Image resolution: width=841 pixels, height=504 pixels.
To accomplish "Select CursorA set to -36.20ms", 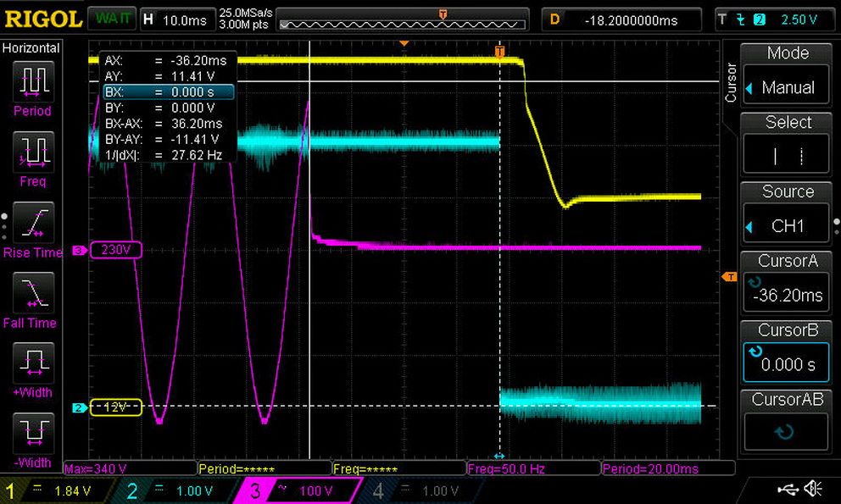I will pyautogui.click(x=786, y=283).
